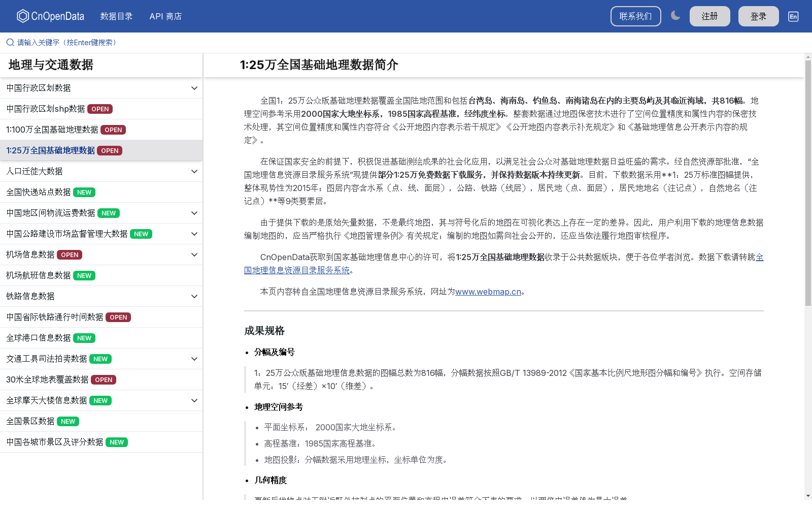The width and height of the screenshot is (812, 508).
Task: Click the 成果规格 section heading
Action: coord(264,331)
